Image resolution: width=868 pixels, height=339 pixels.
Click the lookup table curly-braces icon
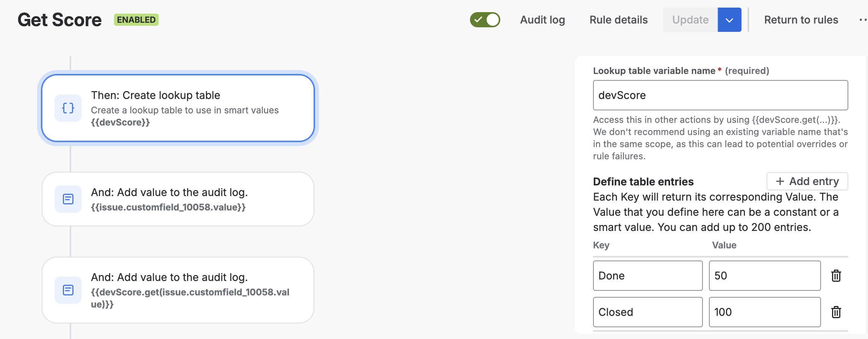click(x=68, y=108)
